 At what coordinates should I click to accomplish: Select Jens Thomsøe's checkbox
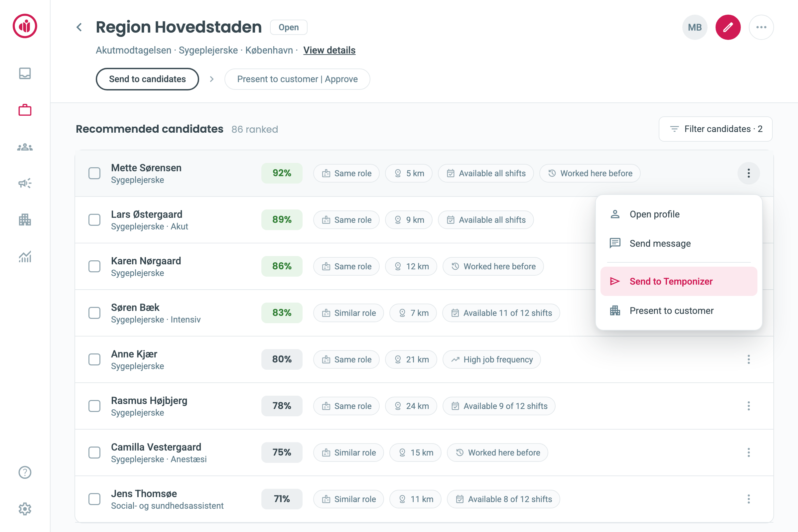[x=94, y=499]
